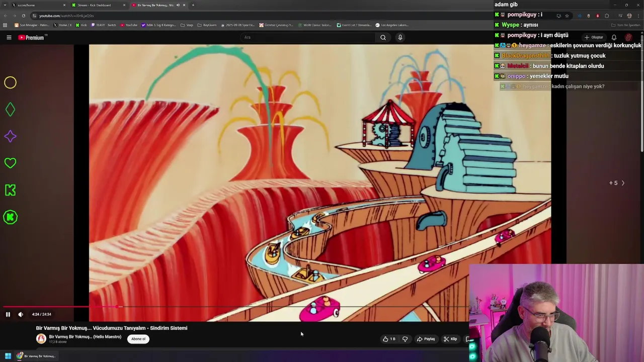The image size is (644, 362).
Task: Close the x.com/home tab
Action: click(x=64, y=5)
